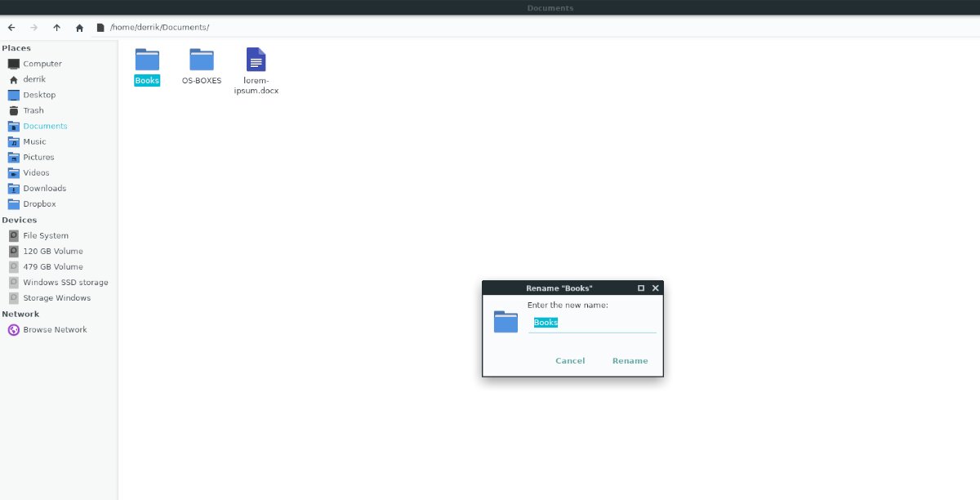Click the "Enter the new name:" label
The image size is (980, 500).
tap(568, 305)
